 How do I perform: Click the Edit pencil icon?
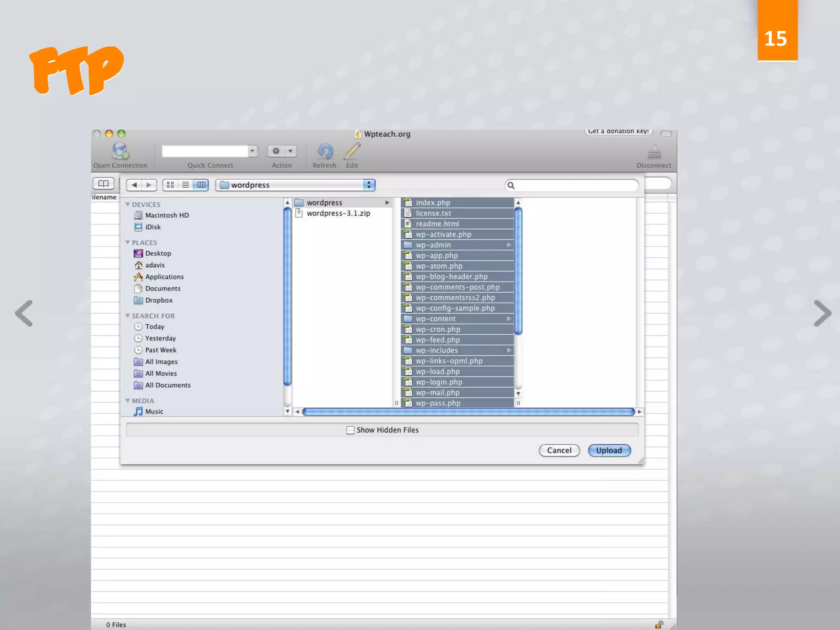(x=352, y=151)
